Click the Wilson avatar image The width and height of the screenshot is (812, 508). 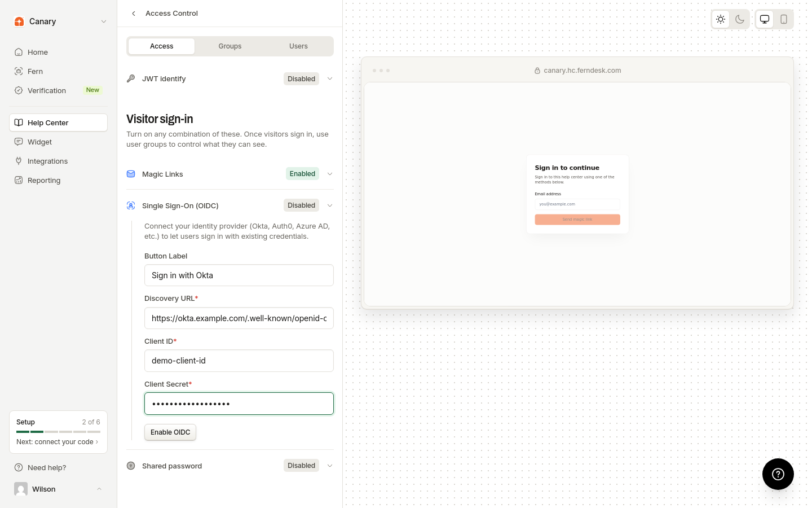point(21,489)
